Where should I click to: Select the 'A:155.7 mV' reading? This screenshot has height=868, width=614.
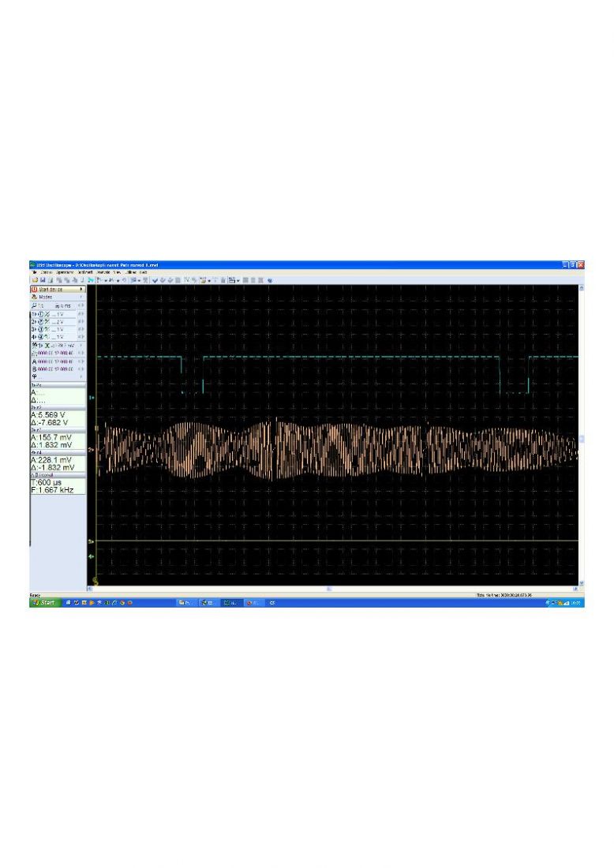(x=51, y=437)
